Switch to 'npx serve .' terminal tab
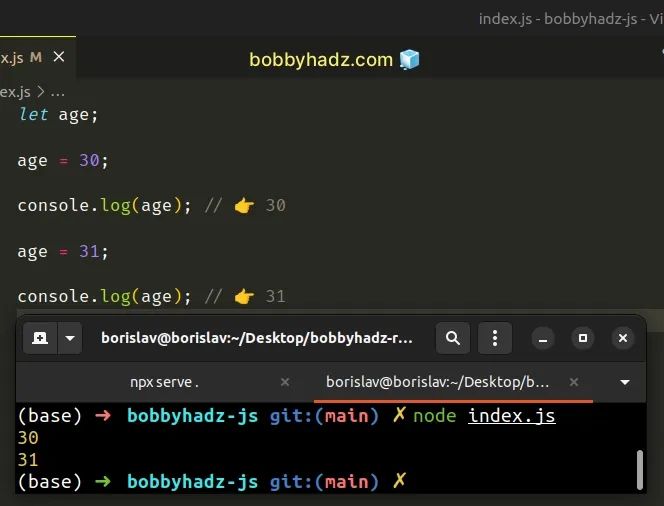 coord(164,382)
